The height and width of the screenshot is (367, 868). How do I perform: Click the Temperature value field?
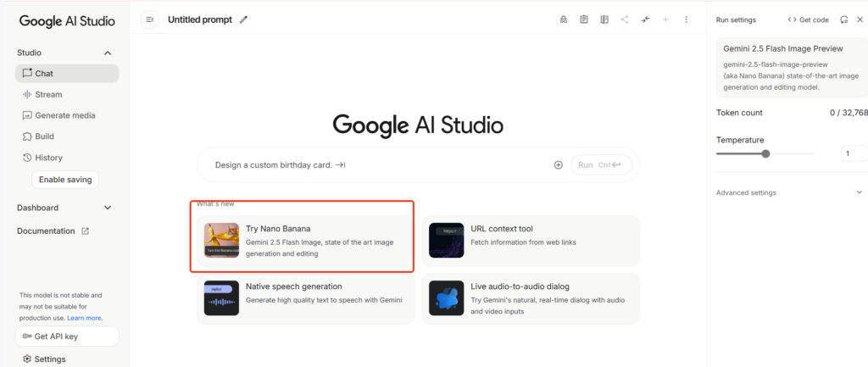(854, 153)
